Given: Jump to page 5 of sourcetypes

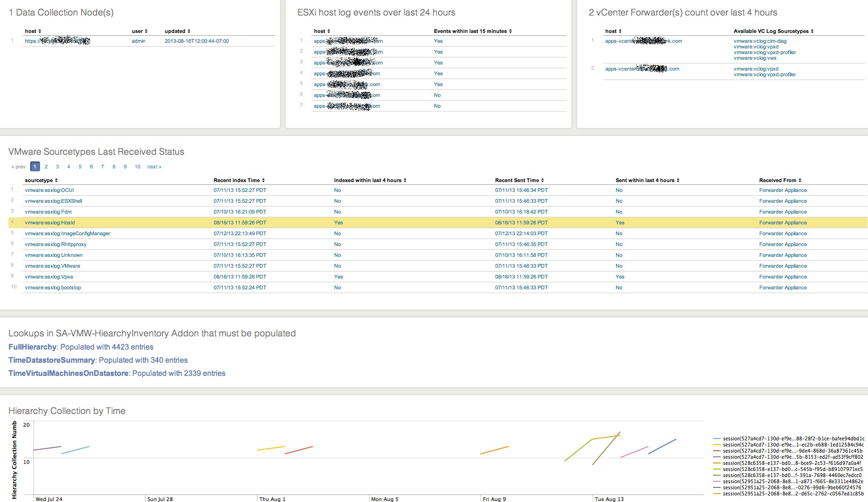Looking at the screenshot, I should [80, 167].
